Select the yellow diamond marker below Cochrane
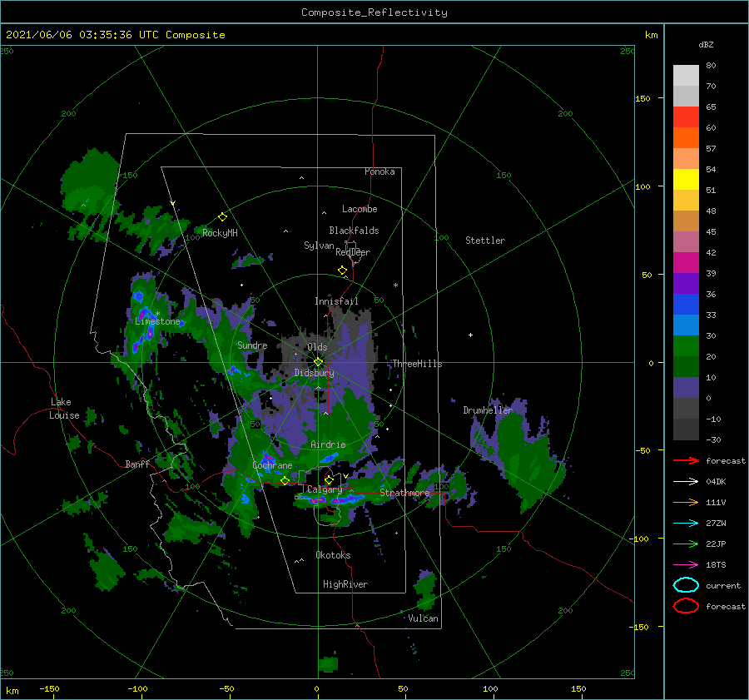This screenshot has width=749, height=700. pos(285,480)
